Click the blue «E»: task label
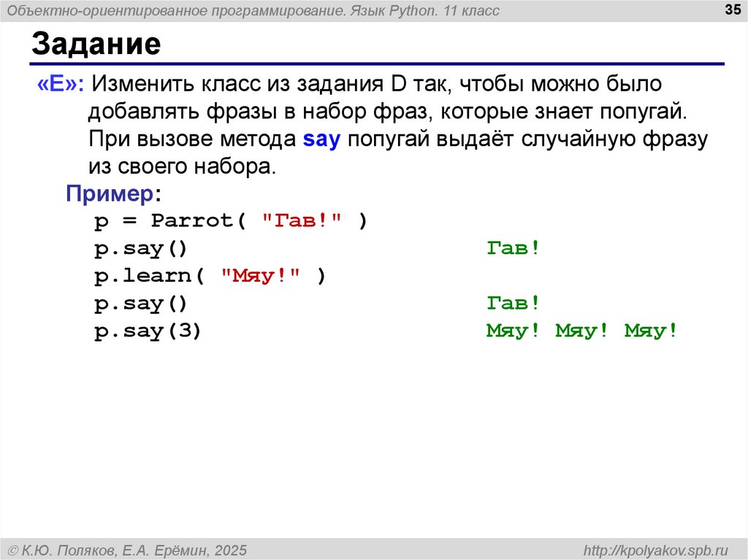 point(61,84)
